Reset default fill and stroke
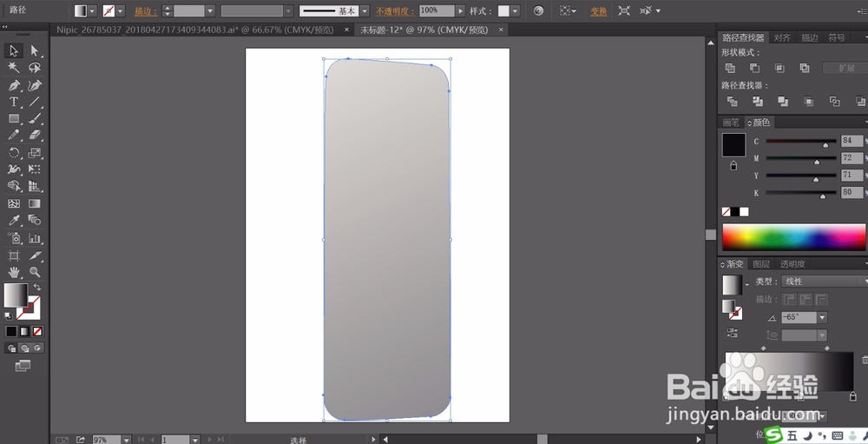 click(x=9, y=316)
